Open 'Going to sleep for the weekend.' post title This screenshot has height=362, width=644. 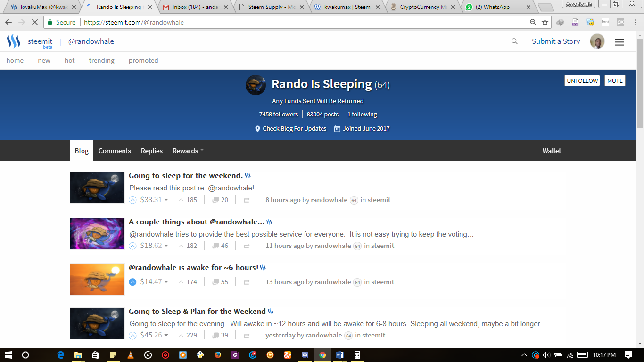[x=186, y=176]
